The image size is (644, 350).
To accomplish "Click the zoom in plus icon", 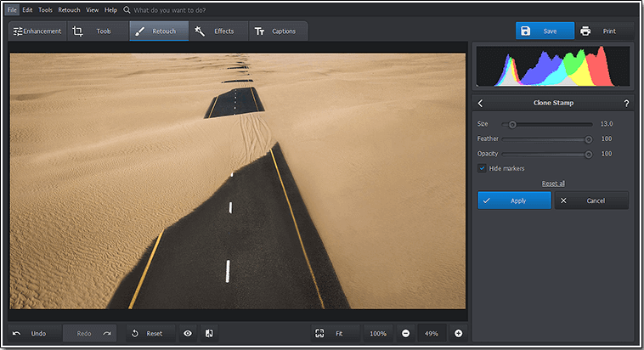I will tap(458, 334).
